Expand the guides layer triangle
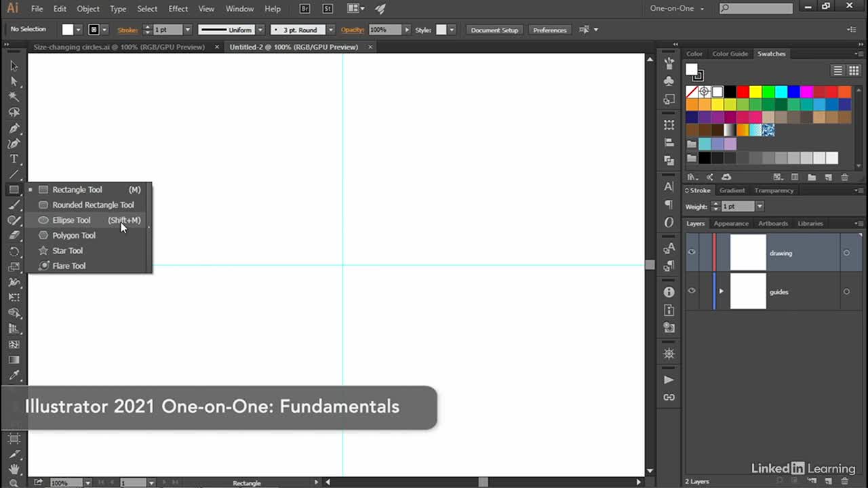The image size is (868, 488). 721,291
